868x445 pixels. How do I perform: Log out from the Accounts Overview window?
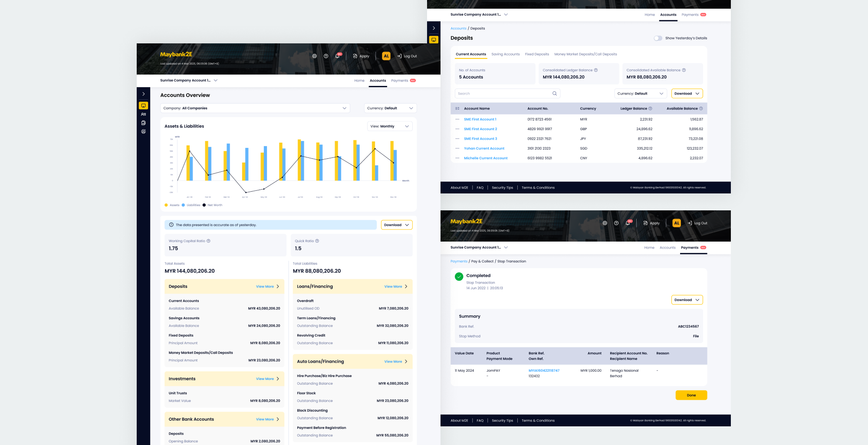point(407,56)
